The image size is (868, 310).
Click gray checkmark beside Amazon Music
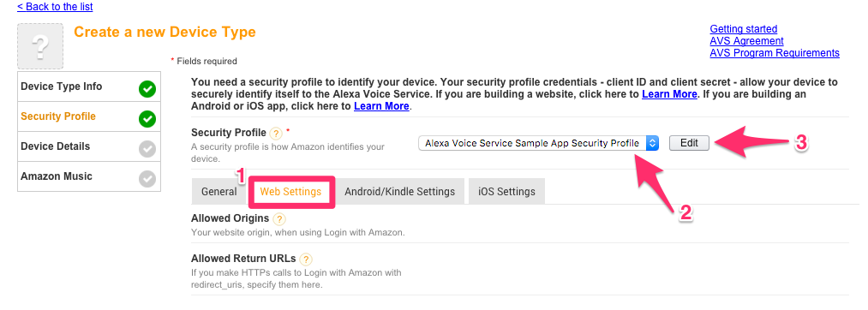click(x=147, y=178)
